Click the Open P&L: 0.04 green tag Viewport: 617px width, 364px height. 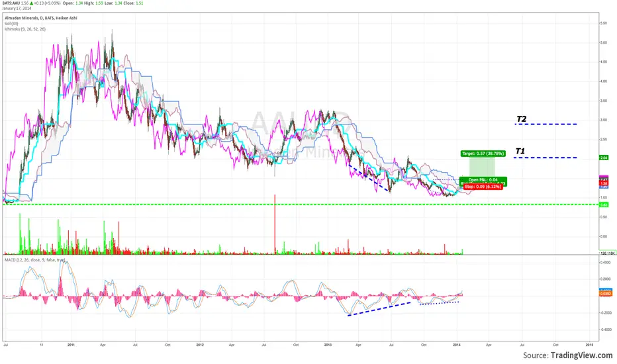coord(483,180)
